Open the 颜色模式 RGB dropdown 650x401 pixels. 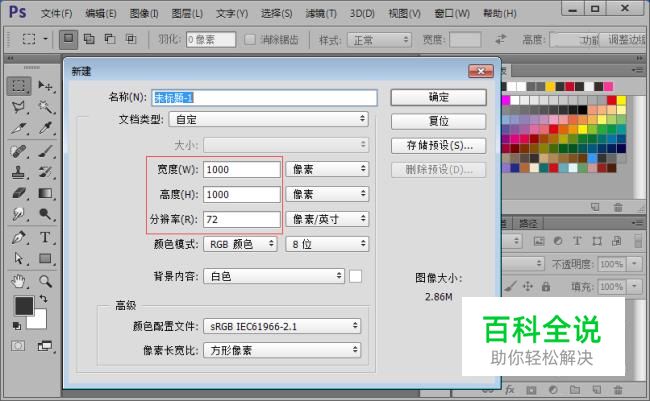pos(240,244)
